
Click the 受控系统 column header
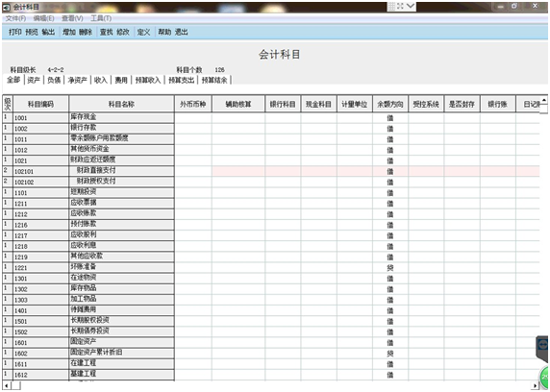(426, 104)
